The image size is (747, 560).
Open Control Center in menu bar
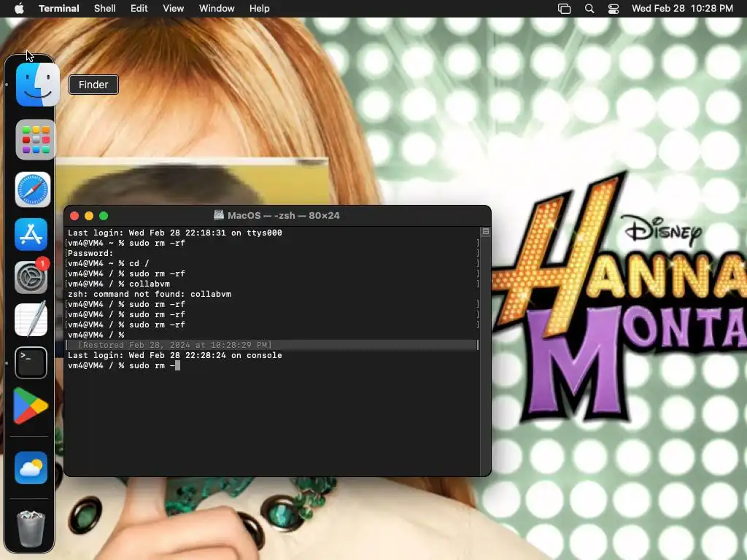pyautogui.click(x=614, y=9)
